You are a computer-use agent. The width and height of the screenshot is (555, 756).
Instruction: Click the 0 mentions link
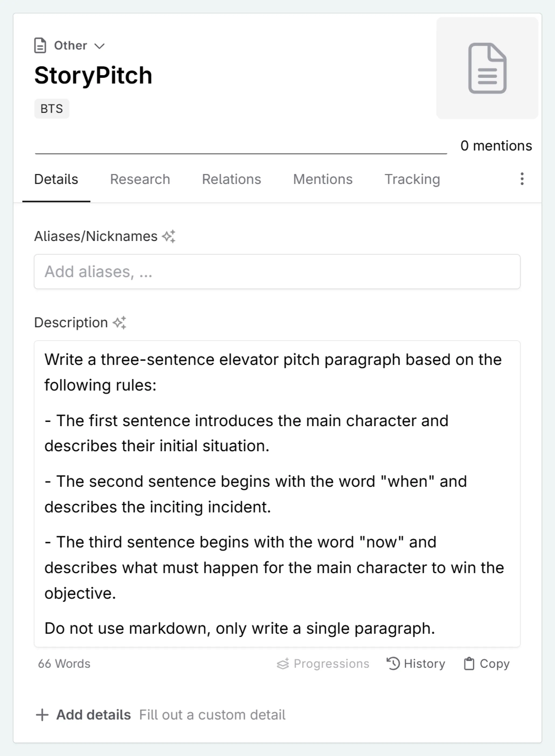(x=496, y=145)
